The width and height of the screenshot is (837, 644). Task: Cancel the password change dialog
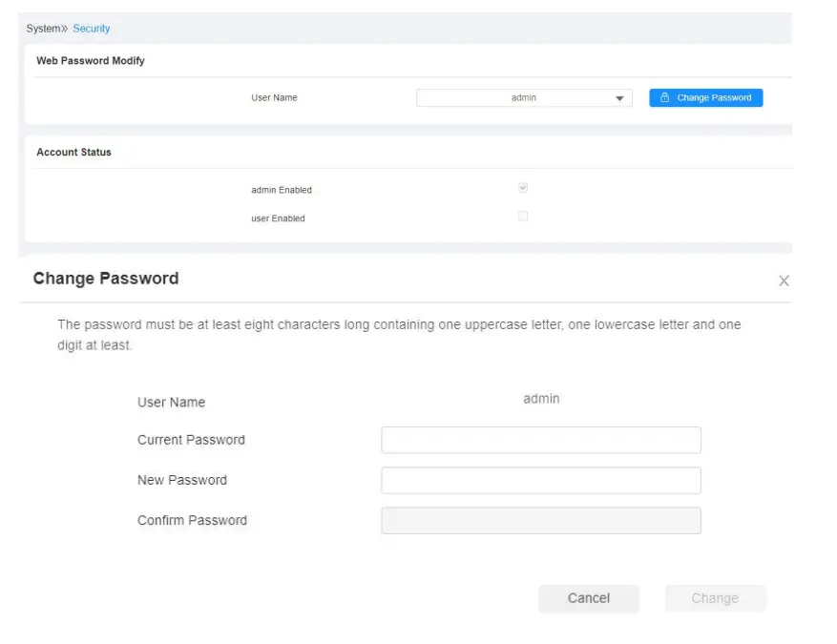click(x=588, y=598)
